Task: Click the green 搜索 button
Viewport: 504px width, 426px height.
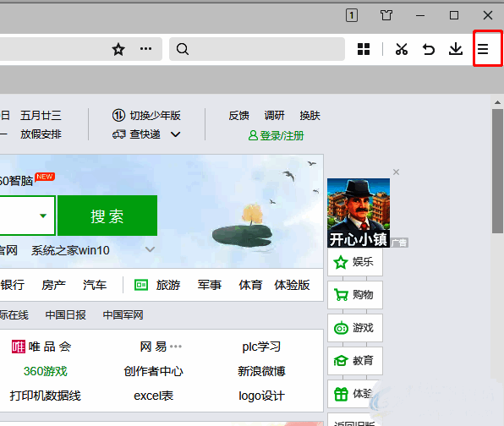Action: pyautogui.click(x=107, y=216)
